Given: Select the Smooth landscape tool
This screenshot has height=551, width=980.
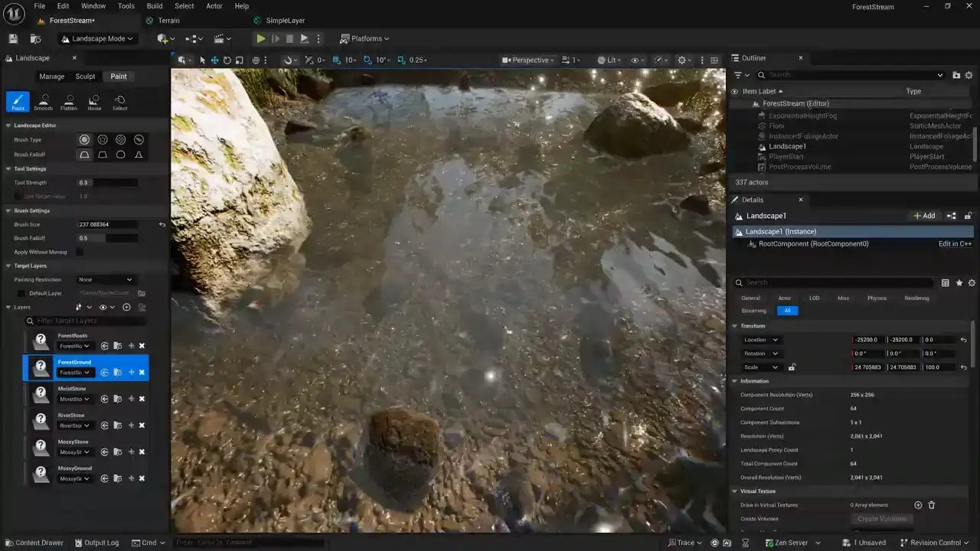Looking at the screenshot, I should [43, 102].
